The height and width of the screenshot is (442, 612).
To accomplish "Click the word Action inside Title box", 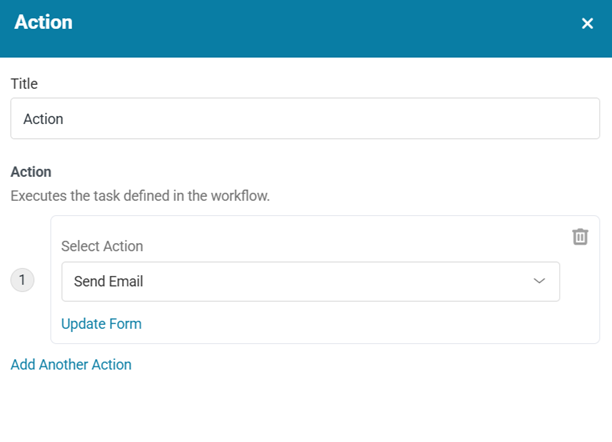I will [43, 119].
